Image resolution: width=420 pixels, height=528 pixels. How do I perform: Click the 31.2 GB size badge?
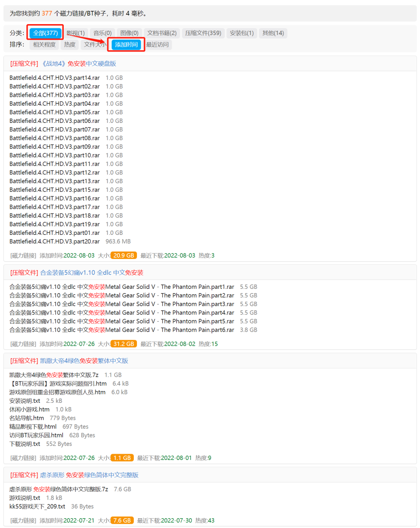pyautogui.click(x=124, y=344)
